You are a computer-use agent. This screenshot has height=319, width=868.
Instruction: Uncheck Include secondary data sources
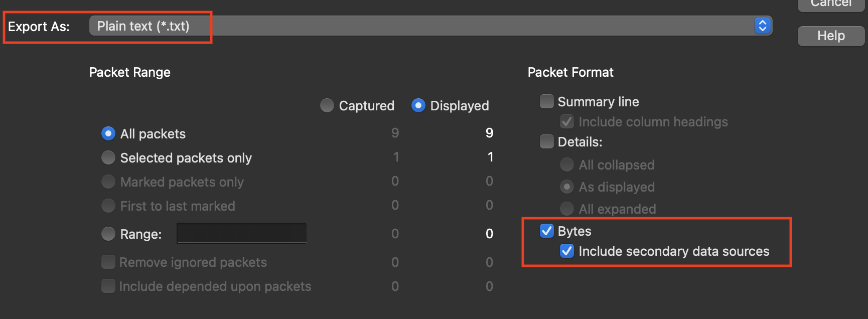point(567,251)
